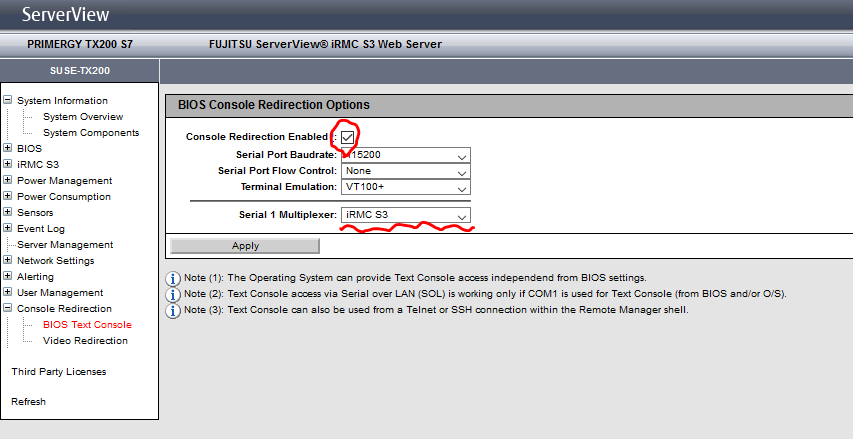This screenshot has width=853, height=439.
Task: Expand the BIOS tree node
Action: pyautogui.click(x=7, y=148)
